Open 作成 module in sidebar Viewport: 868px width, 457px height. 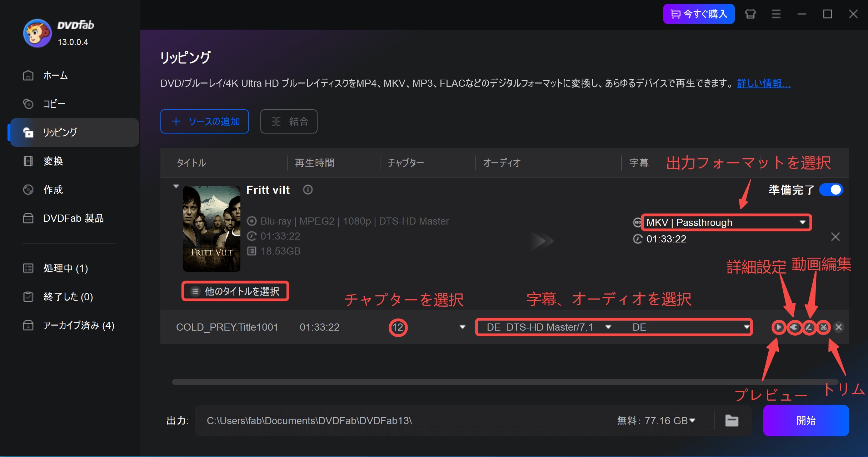click(74, 190)
